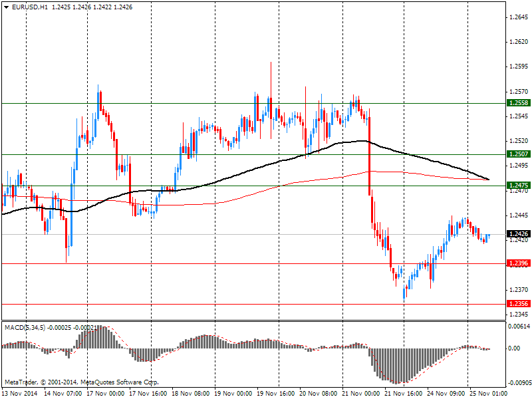
Task: Click the 24 Nov 09:00 time label
Action: pos(446,394)
